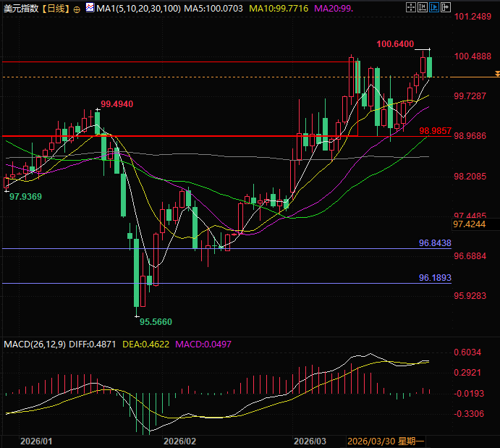The width and height of the screenshot is (500, 448).
Task: Click the 100.6400 high price label
Action: 395,44
